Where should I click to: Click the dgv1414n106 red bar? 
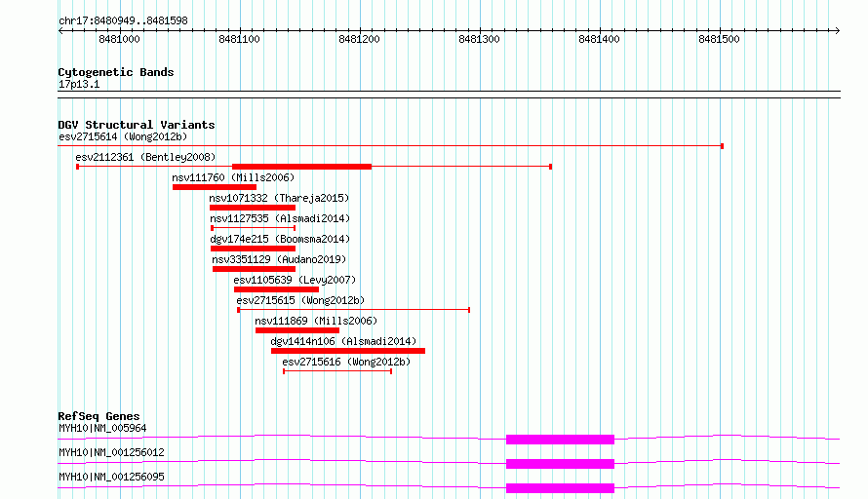(348, 351)
